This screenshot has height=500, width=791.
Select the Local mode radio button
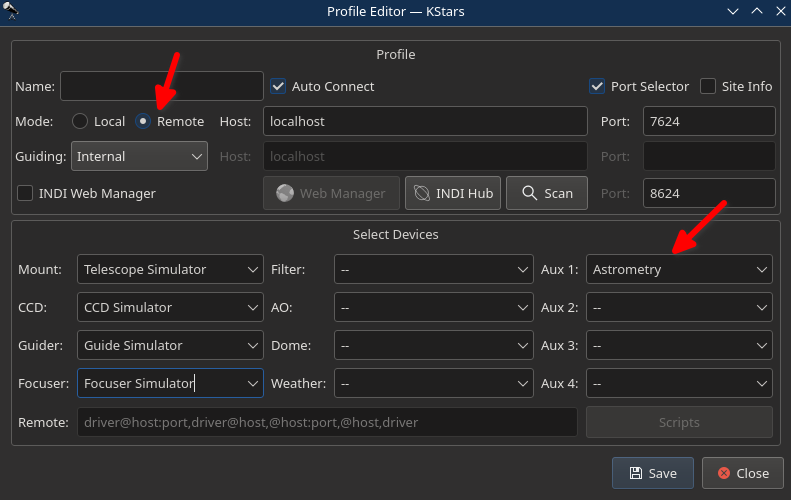tap(80, 121)
